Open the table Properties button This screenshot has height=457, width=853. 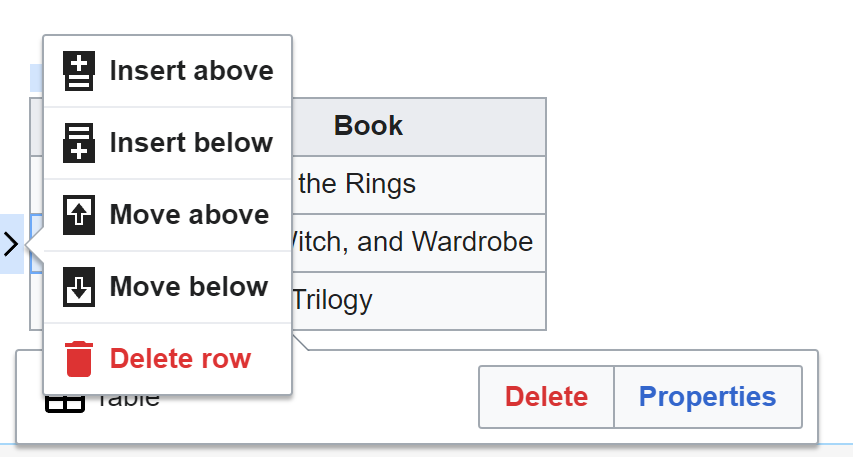(708, 397)
